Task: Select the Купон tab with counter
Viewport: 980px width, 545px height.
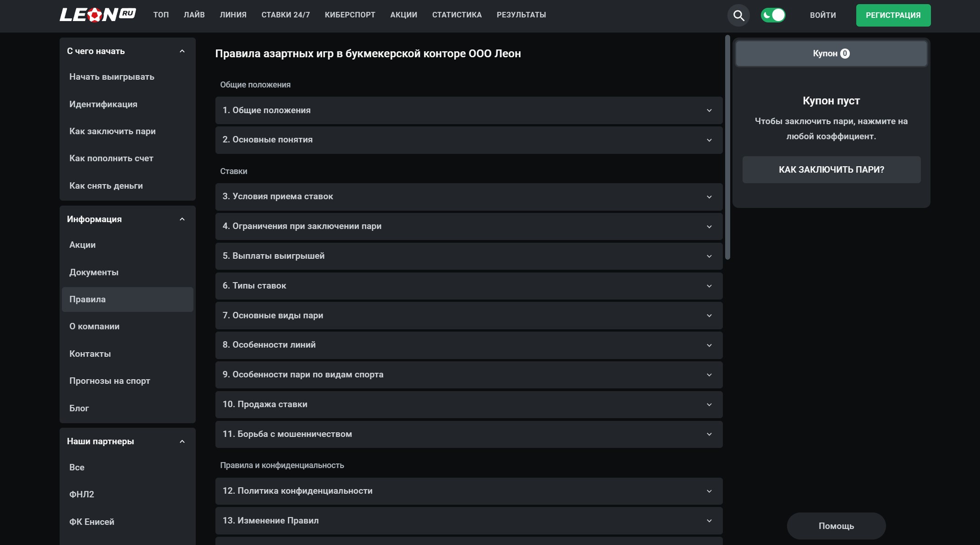Action: [831, 54]
